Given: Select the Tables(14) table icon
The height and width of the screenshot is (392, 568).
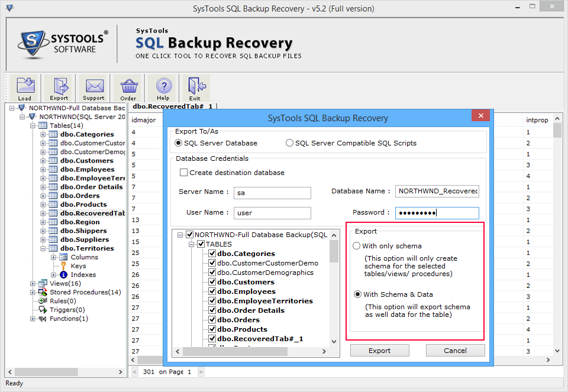Looking at the screenshot, I should pyautogui.click(x=43, y=125).
